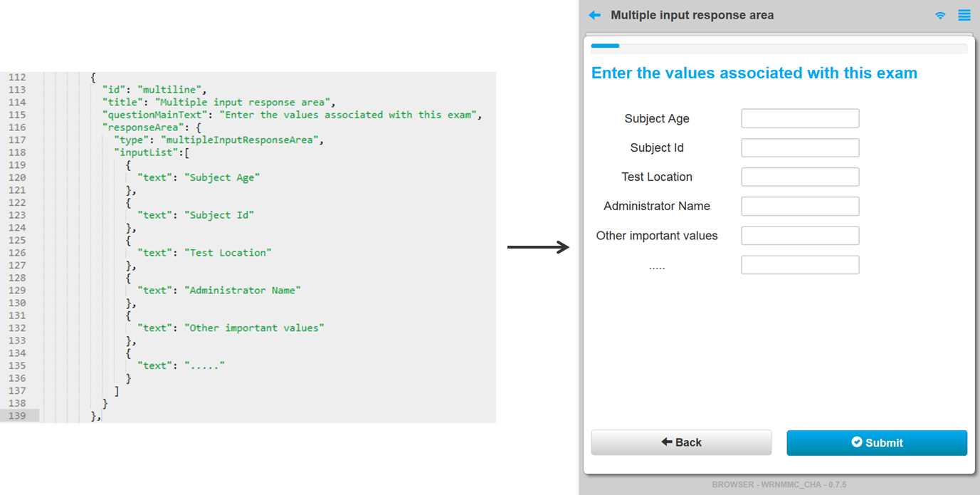Image resolution: width=980 pixels, height=495 pixels.
Task: Focus the Subject Age input field
Action: [800, 118]
